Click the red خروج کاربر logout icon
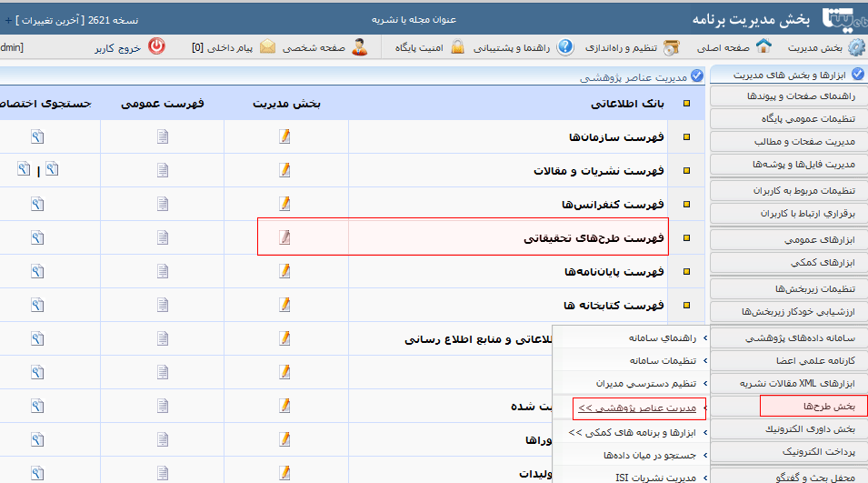 pyautogui.click(x=156, y=46)
